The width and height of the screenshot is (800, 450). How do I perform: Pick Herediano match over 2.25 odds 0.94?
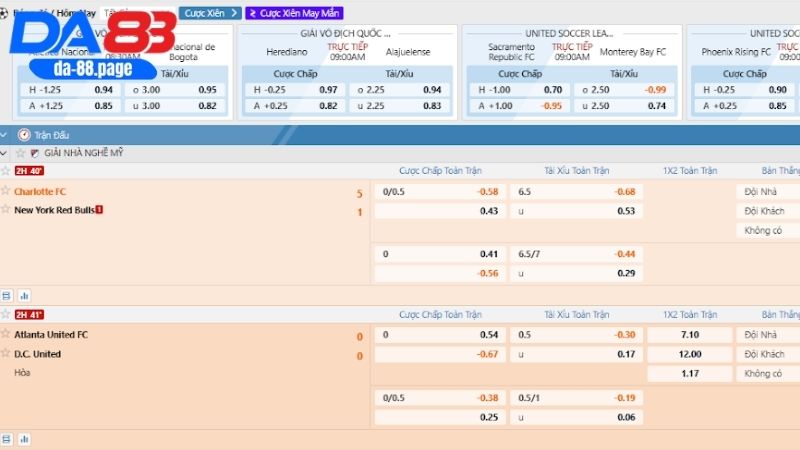pos(399,90)
